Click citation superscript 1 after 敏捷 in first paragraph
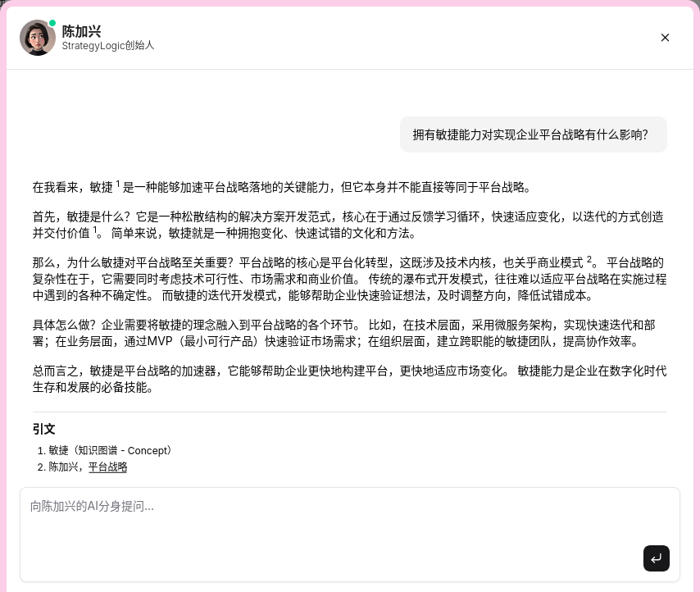The height and width of the screenshot is (592, 700). click(118, 184)
